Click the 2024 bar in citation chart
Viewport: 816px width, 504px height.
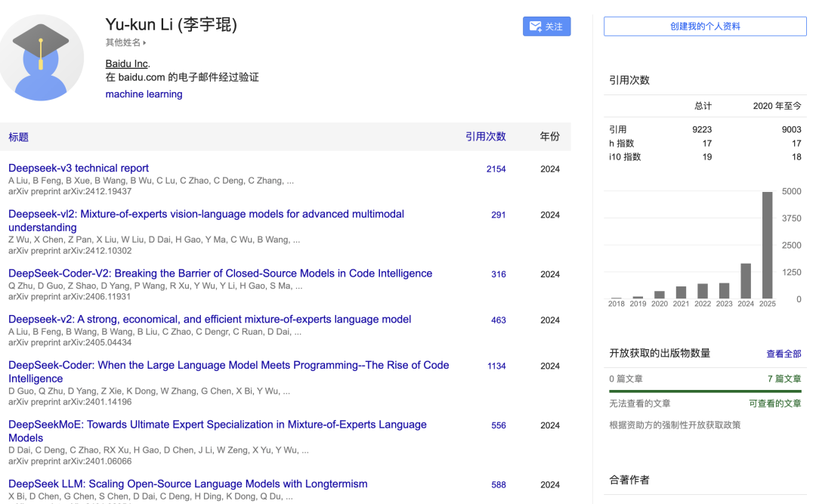coord(746,280)
